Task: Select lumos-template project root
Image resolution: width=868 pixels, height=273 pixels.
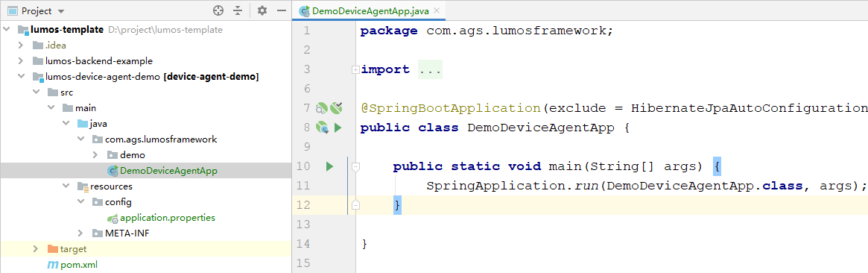Action: point(67,29)
